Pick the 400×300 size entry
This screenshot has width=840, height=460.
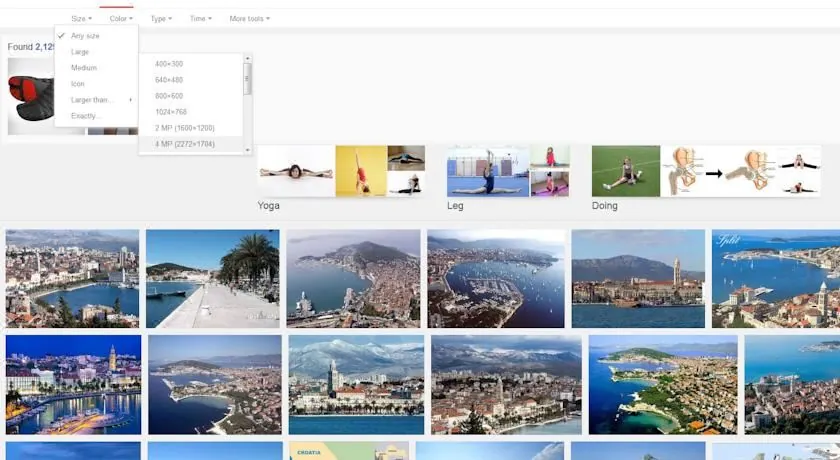coord(191,64)
